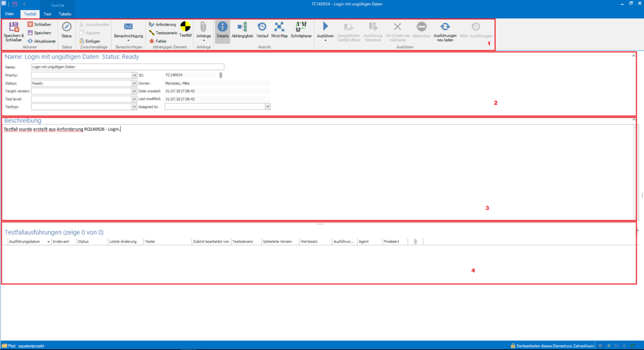Click the Ausführungen neu laden icon
Viewport: 644px width, 350px height.
point(445,27)
